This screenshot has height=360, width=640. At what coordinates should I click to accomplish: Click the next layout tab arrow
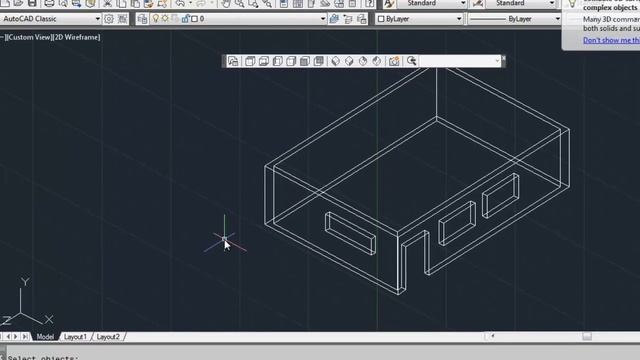pos(16,337)
